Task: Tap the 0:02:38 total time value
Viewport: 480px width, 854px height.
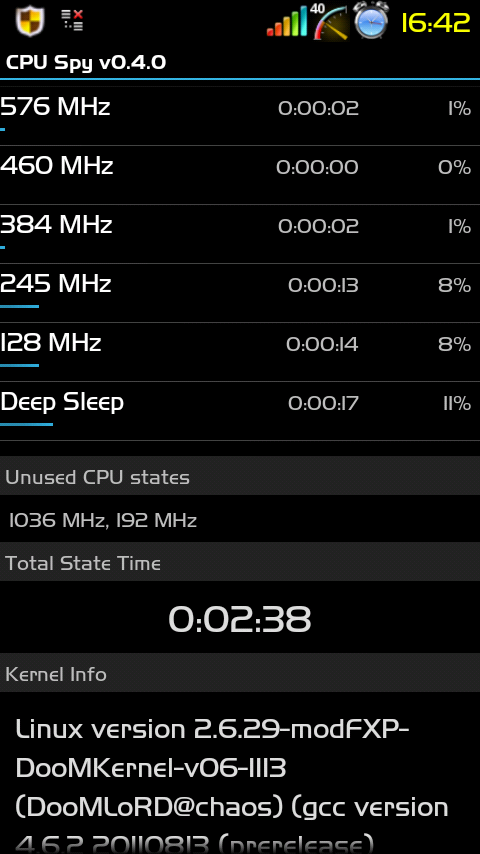Action: [240, 619]
